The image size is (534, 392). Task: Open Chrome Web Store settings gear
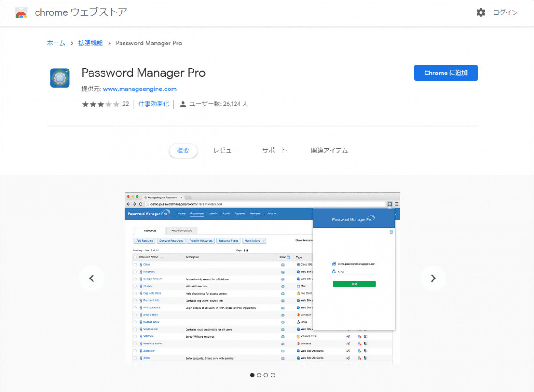click(481, 12)
